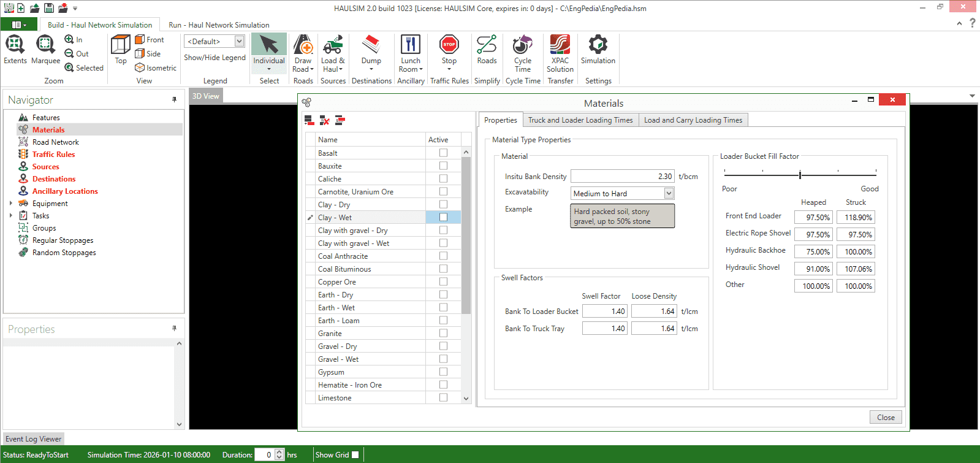Expand the Equipment tree node
Image resolution: width=980 pixels, height=463 pixels.
tap(11, 204)
